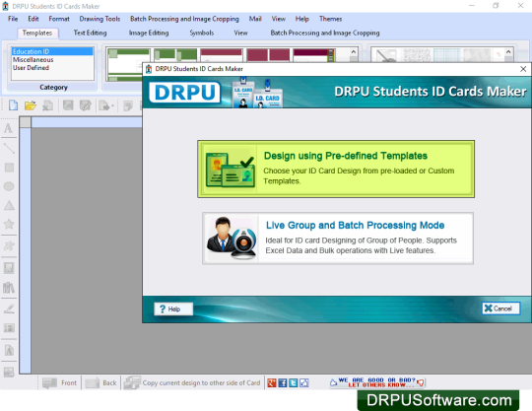Open the Facebook share icon
Screen dimensions: 532x411
(283, 382)
